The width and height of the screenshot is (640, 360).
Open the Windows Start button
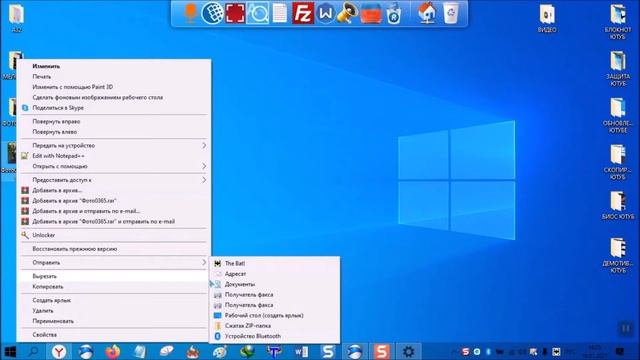point(10,351)
